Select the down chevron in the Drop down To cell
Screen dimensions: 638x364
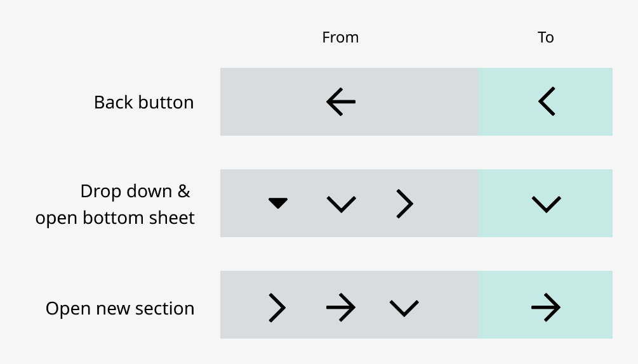(546, 204)
